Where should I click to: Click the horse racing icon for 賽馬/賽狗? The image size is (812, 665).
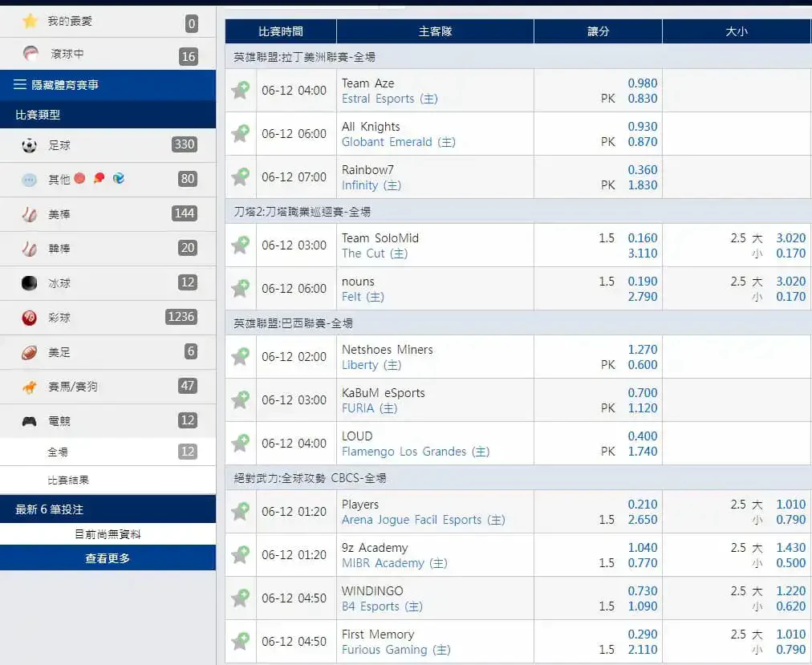click(x=29, y=387)
